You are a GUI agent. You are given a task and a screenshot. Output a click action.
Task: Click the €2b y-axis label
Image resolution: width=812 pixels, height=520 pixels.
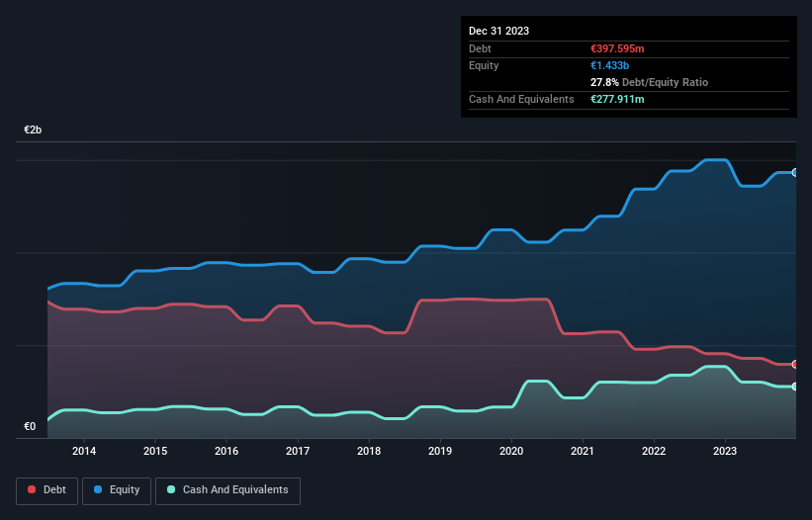point(33,130)
